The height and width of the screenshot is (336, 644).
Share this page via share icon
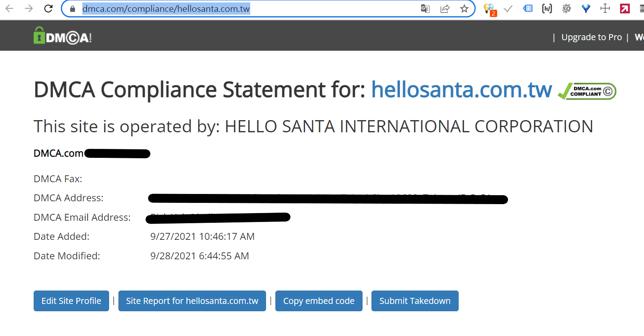pos(445,9)
